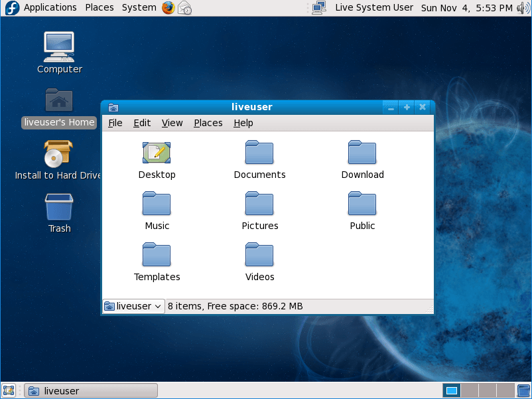Open the Documents folder
The height and width of the screenshot is (399, 532).
pos(259,153)
